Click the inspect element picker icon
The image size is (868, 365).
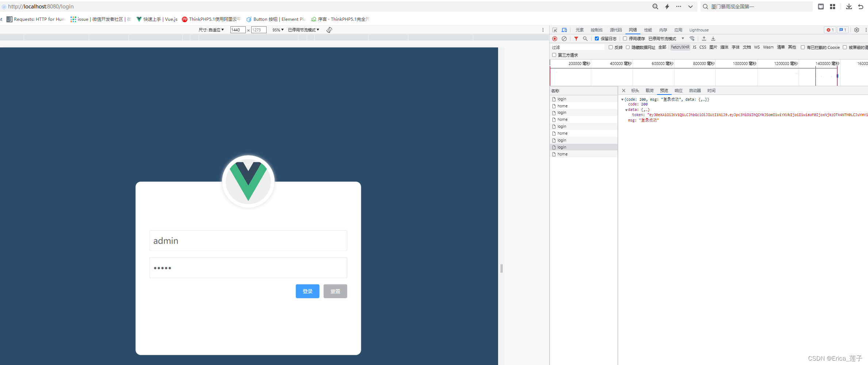(x=555, y=30)
